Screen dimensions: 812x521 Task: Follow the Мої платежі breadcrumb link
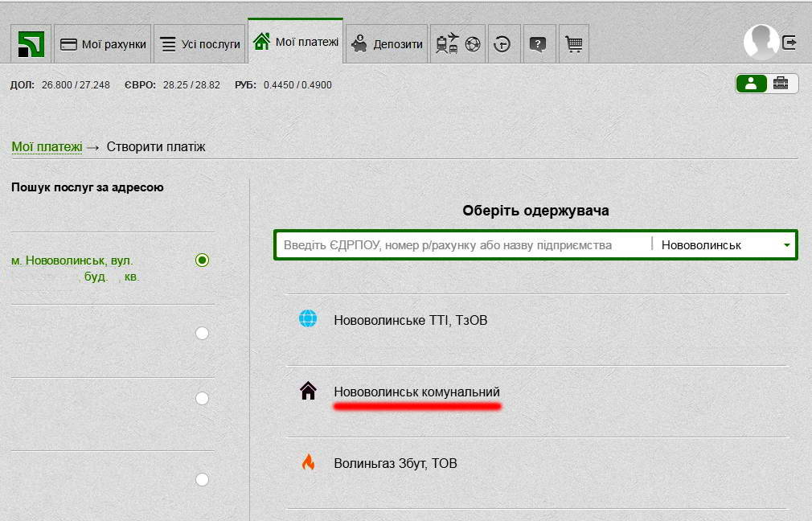[47, 147]
